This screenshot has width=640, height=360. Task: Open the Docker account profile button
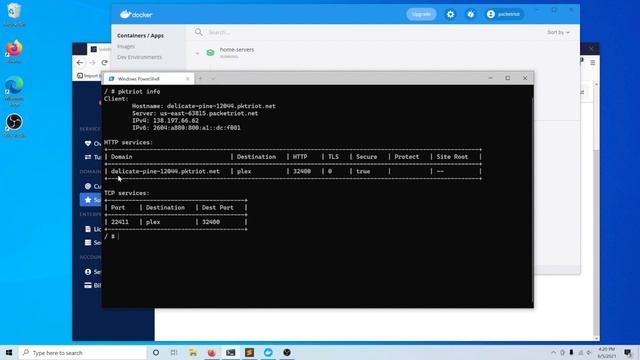point(504,14)
